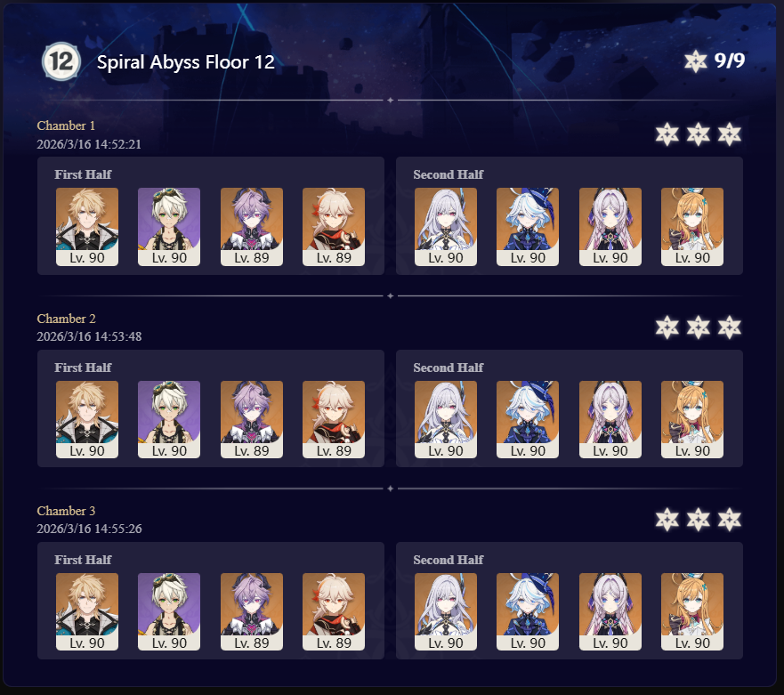Image resolution: width=784 pixels, height=695 pixels.
Task: Click the Chamber 2 label
Action: (66, 319)
